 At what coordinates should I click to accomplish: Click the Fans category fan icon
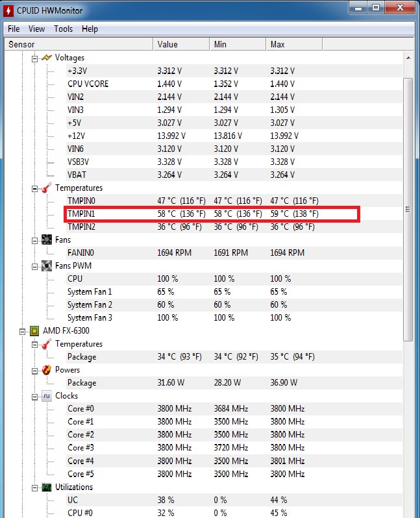pos(47,240)
